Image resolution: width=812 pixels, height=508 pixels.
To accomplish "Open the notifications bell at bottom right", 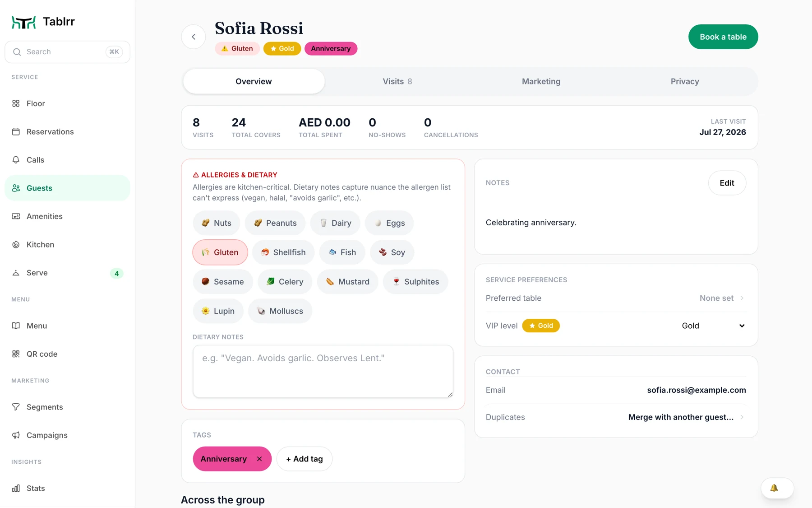I will pyautogui.click(x=777, y=488).
